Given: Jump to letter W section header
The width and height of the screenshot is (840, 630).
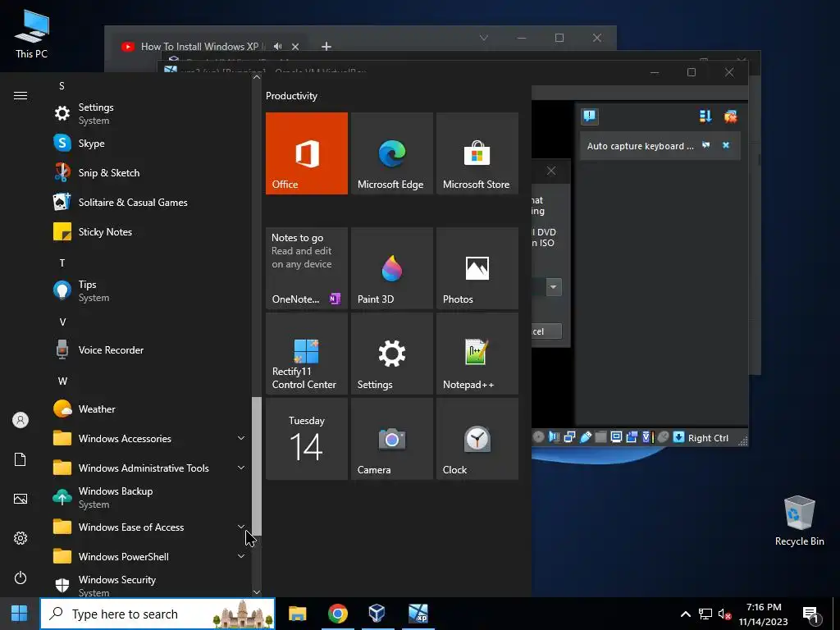Looking at the screenshot, I should point(62,381).
